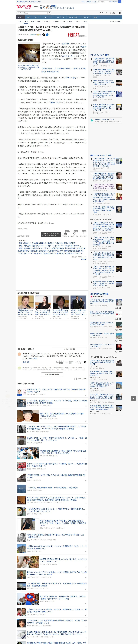Click the FRIDAY DIGITAL publisher logo
Screen dimensions: 138x644
pyautogui.click(x=77, y=35)
